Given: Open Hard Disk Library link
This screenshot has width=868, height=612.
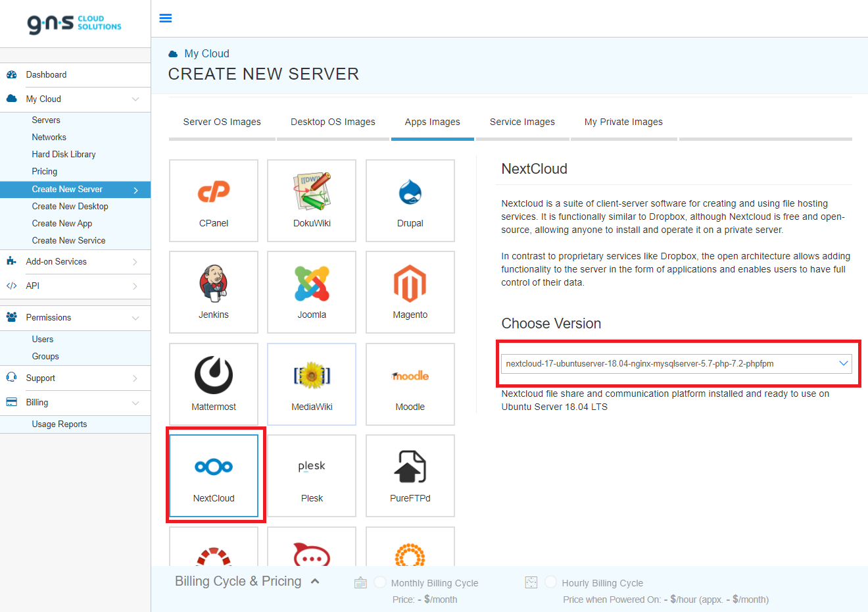Looking at the screenshot, I should [x=64, y=154].
